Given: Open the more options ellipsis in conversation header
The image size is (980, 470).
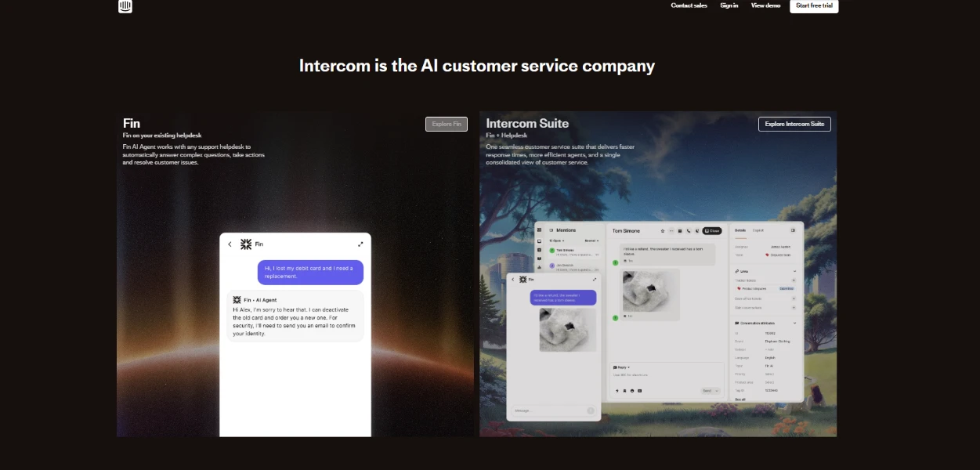Looking at the screenshot, I should click(x=671, y=230).
